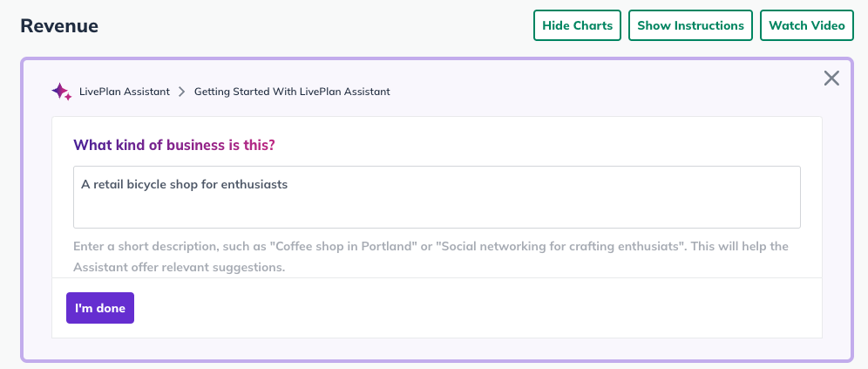Click the I'm done button
This screenshot has width=868, height=369.
point(100,308)
